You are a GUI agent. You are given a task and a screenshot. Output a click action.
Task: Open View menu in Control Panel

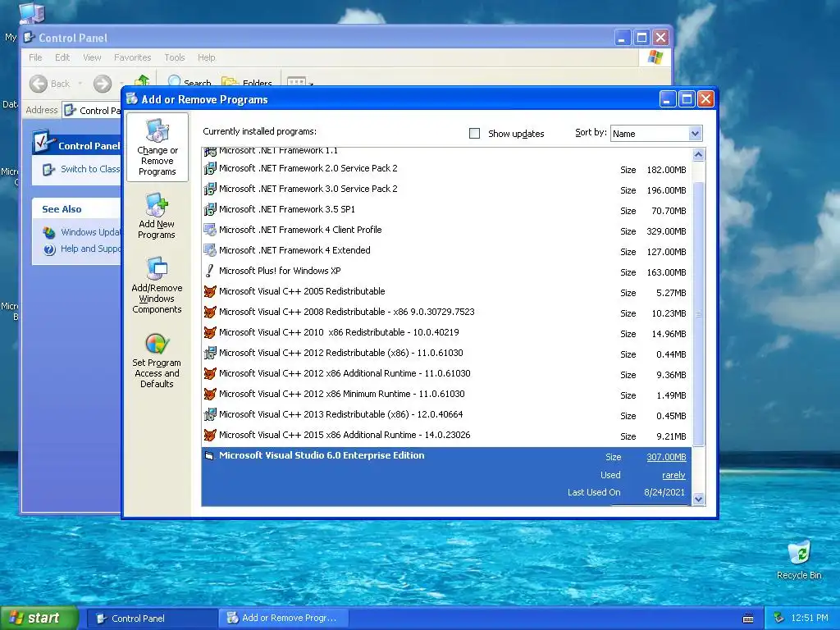click(92, 57)
